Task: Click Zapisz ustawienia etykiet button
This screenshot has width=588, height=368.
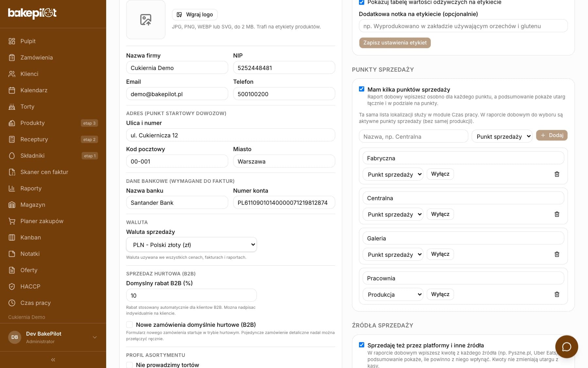Action: point(395,43)
